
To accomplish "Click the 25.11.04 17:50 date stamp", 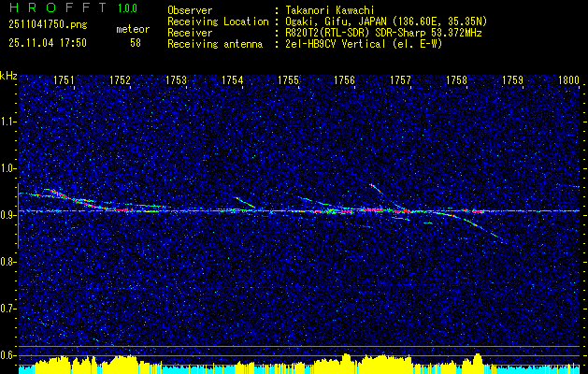I will point(47,43).
